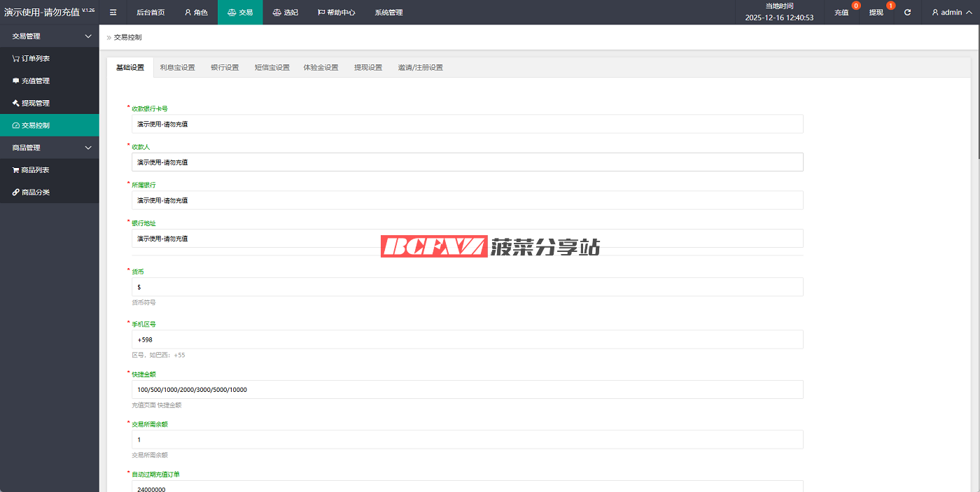Click the 充值 notification button

(841, 12)
